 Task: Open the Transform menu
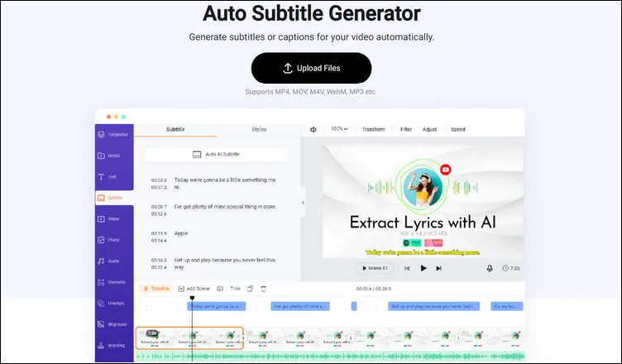click(373, 129)
